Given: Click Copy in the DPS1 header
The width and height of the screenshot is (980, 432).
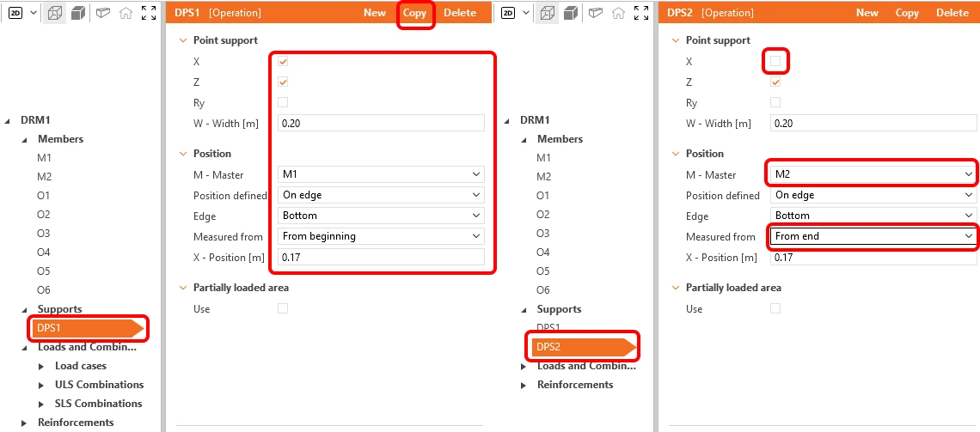Looking at the screenshot, I should 414,13.
